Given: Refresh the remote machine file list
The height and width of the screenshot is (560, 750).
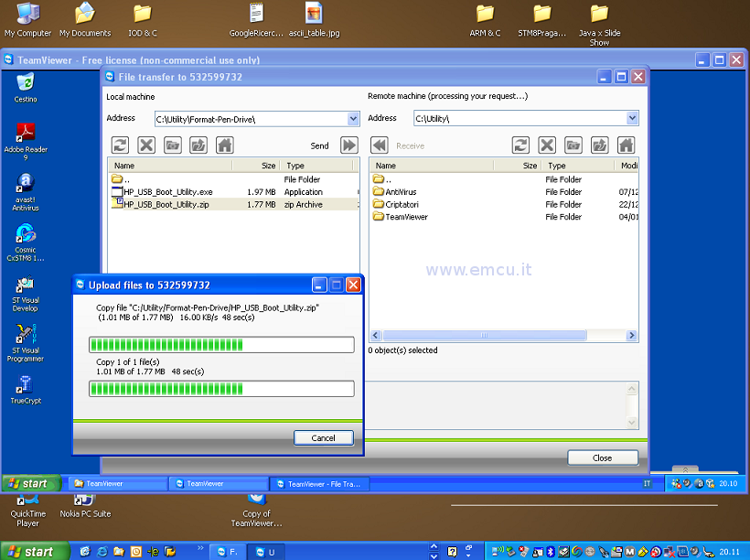Looking at the screenshot, I should [x=521, y=145].
